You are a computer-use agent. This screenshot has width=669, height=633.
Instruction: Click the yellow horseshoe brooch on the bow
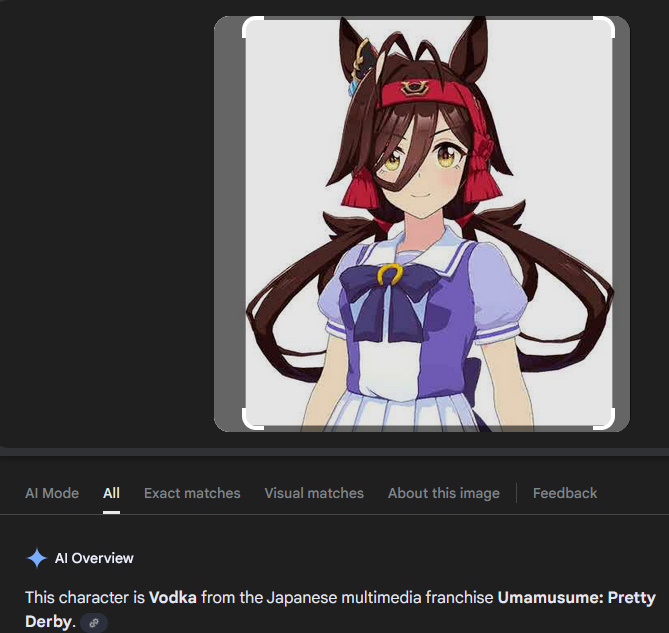[x=390, y=274]
